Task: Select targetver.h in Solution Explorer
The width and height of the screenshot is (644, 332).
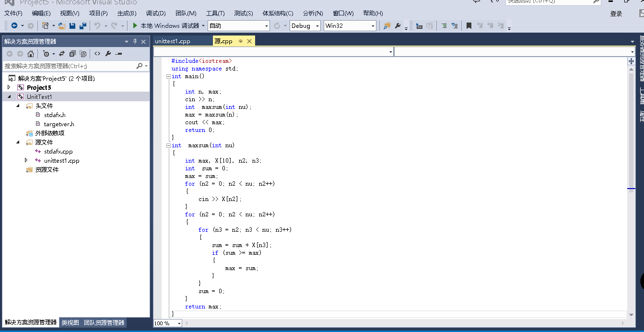Action: [x=59, y=124]
